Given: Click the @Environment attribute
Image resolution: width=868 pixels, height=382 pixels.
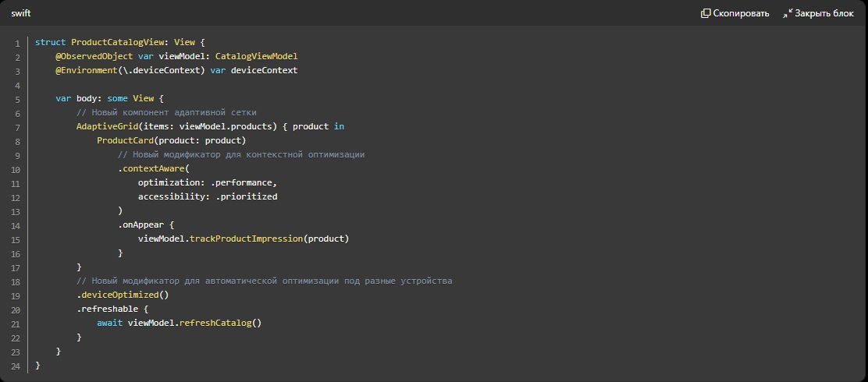Looking at the screenshot, I should [x=86, y=70].
